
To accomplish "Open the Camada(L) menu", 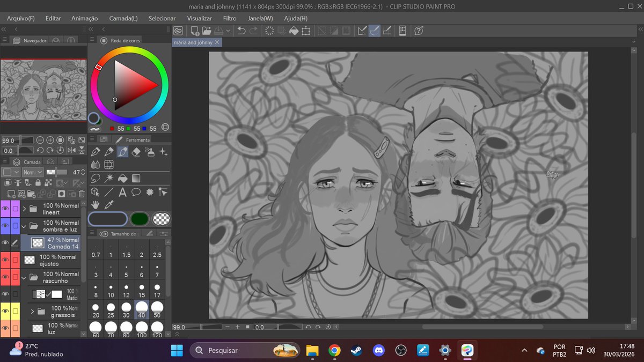I will (123, 18).
